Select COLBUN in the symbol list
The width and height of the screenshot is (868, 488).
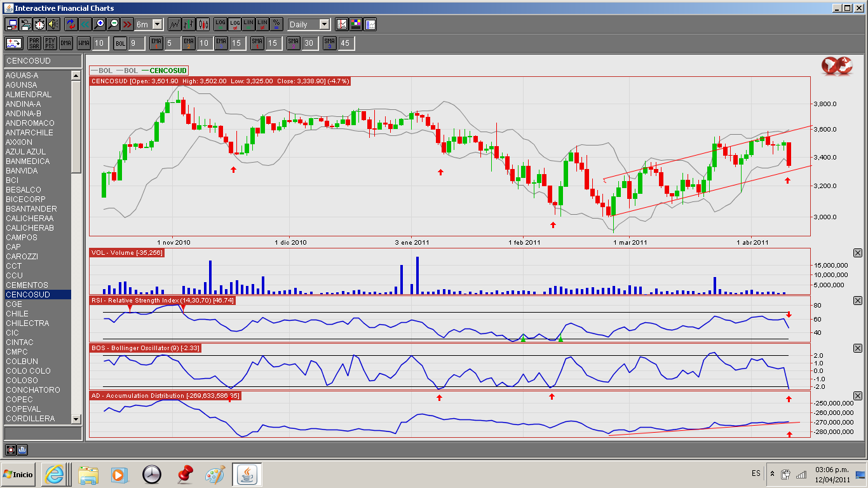pos(37,361)
